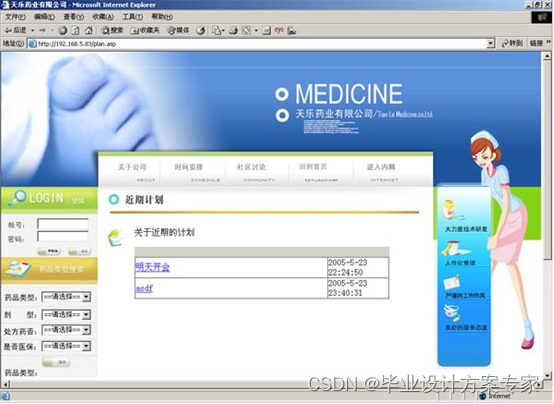This screenshot has width=554, height=404.
Task: Click the Stop loading icon
Action: (63, 30)
